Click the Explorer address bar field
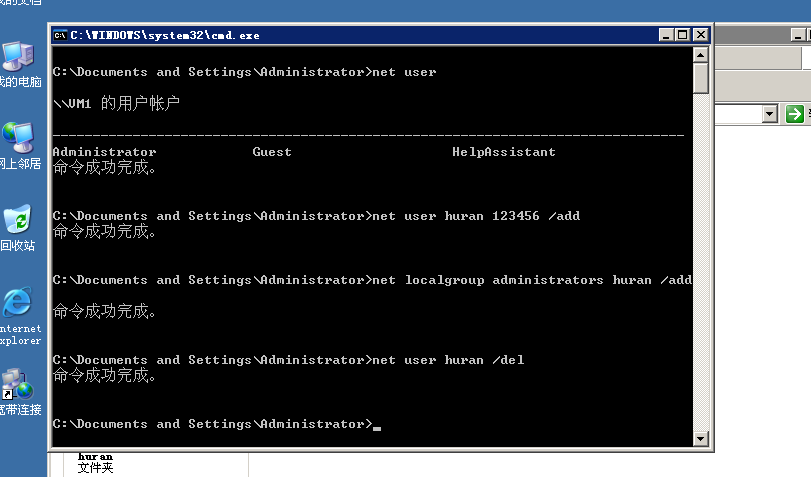The width and height of the screenshot is (811, 477). point(738,114)
